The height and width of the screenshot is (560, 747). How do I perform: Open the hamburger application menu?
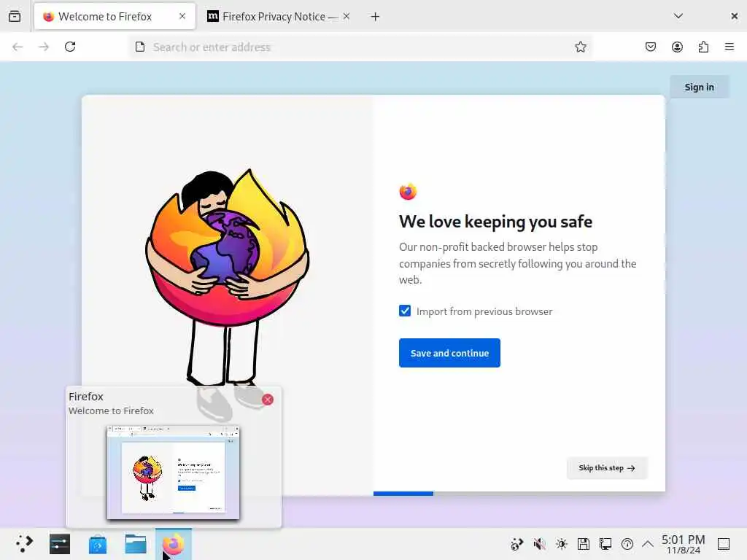point(729,47)
